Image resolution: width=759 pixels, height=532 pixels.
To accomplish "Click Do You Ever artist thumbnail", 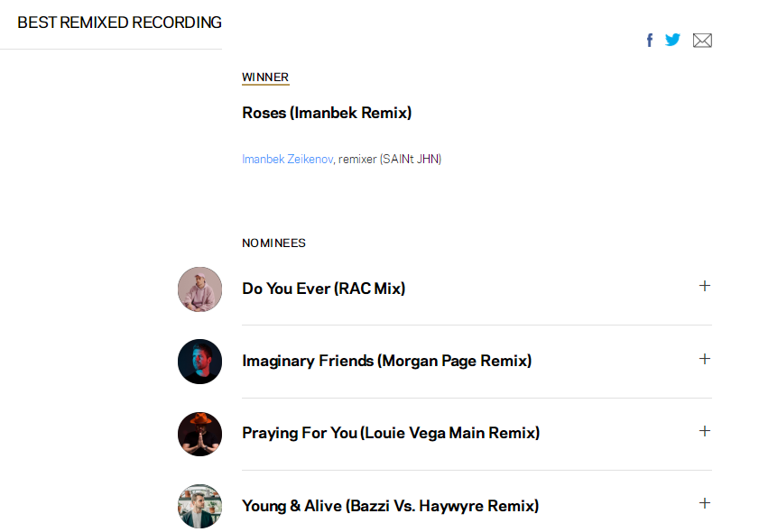I will pos(199,289).
